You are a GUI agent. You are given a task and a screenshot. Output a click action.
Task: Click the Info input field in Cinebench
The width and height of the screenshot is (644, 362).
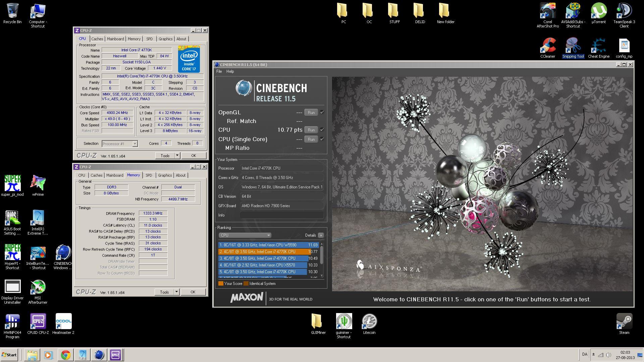pyautogui.click(x=282, y=215)
